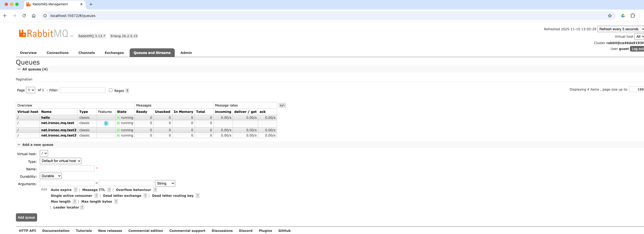644x234 pixels.
Task: Open the Durability dropdown
Action: coord(51,176)
